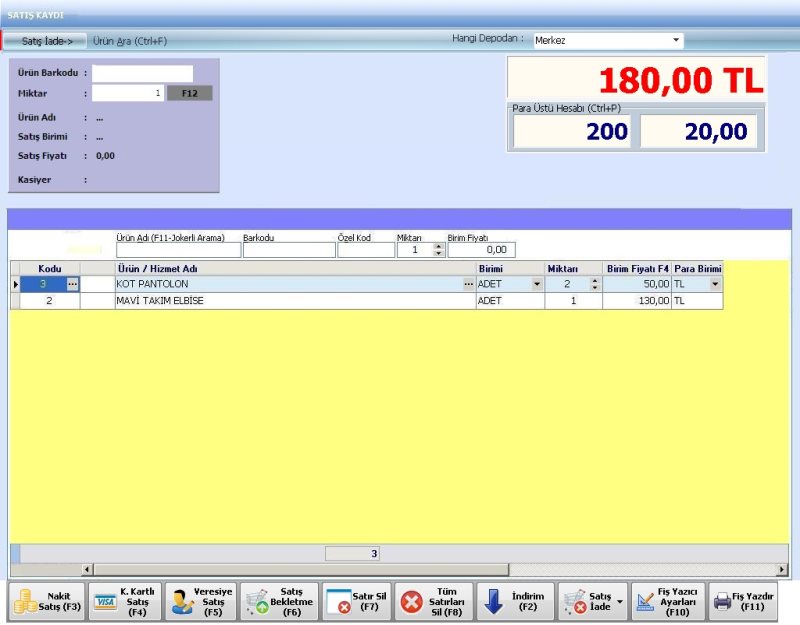Expand the Birimi dropdown in KOT PANTOLON row
This screenshot has height=625, width=800.
tap(537, 284)
